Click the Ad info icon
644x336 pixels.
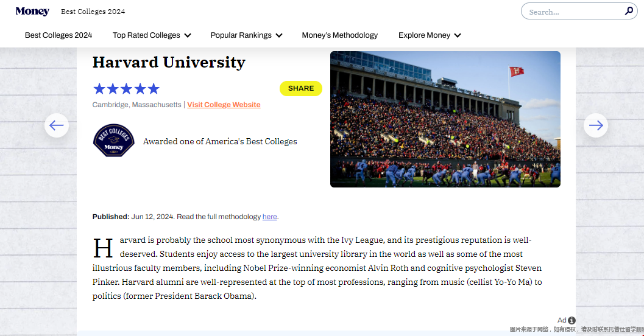(571, 320)
